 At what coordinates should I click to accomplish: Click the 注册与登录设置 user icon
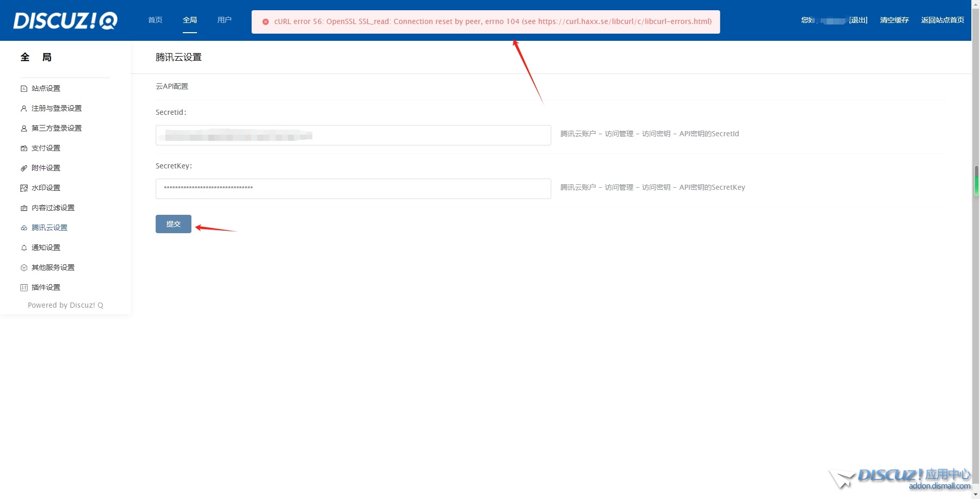[x=23, y=109]
